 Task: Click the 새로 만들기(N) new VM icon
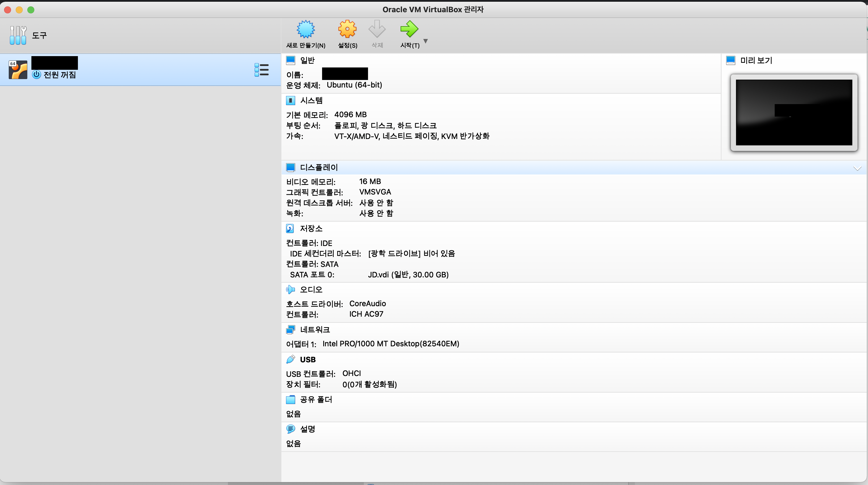tap(305, 29)
